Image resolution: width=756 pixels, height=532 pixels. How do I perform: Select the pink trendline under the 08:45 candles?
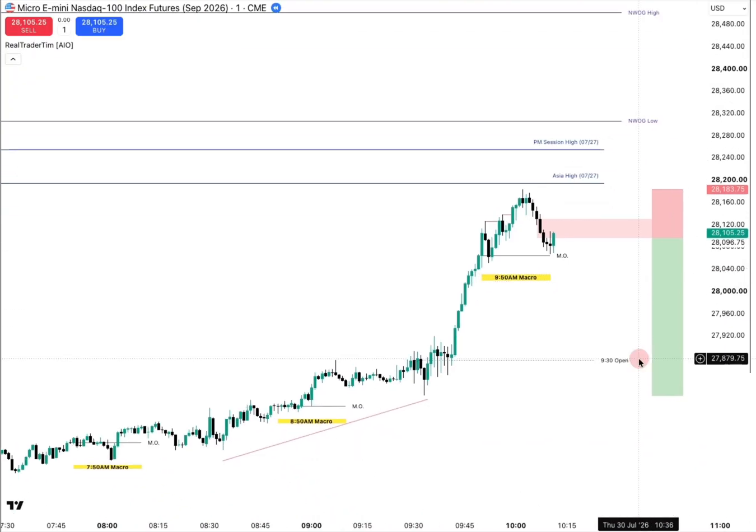click(325, 430)
